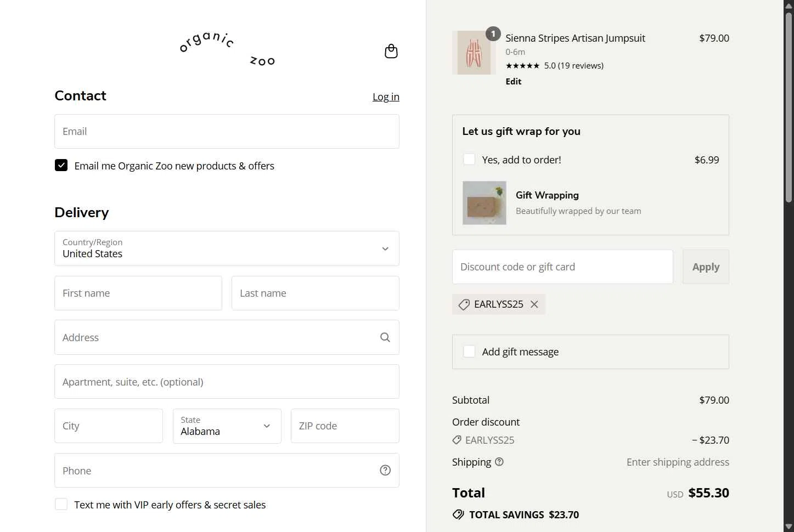Check Text me with VIP early offers
The height and width of the screenshot is (532, 794).
click(61, 504)
